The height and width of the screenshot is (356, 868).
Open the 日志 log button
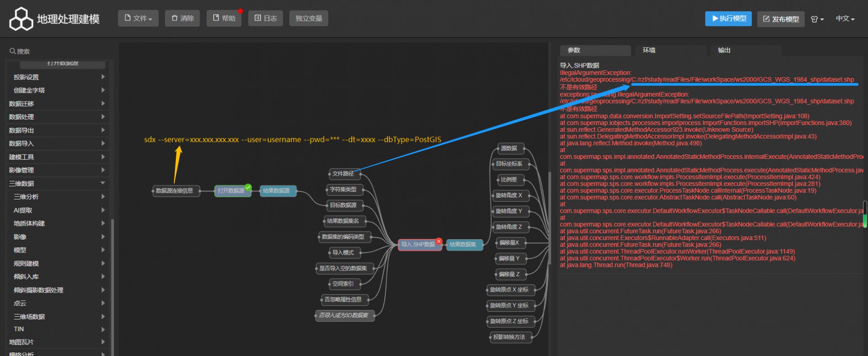pyautogui.click(x=265, y=18)
